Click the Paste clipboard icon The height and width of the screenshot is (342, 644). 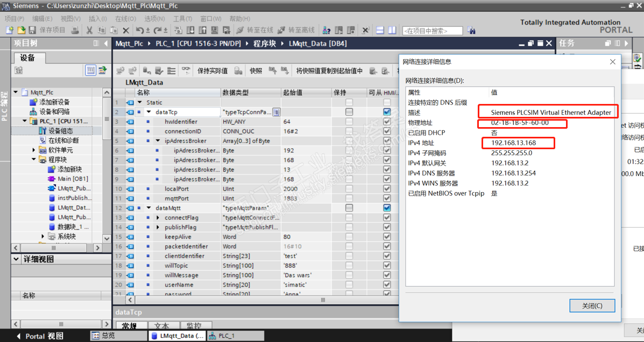pyautogui.click(x=114, y=30)
